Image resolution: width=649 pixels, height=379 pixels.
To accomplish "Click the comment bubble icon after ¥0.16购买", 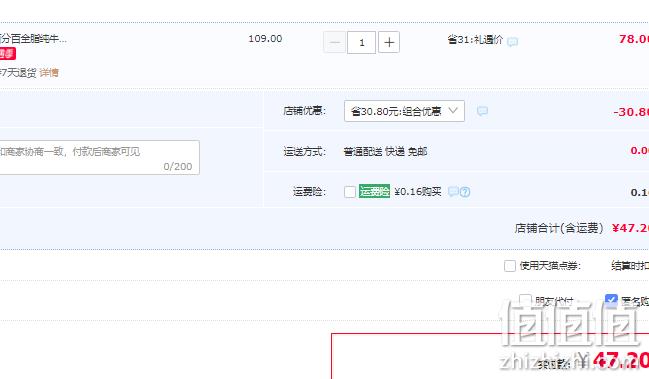I will pyautogui.click(x=454, y=191).
